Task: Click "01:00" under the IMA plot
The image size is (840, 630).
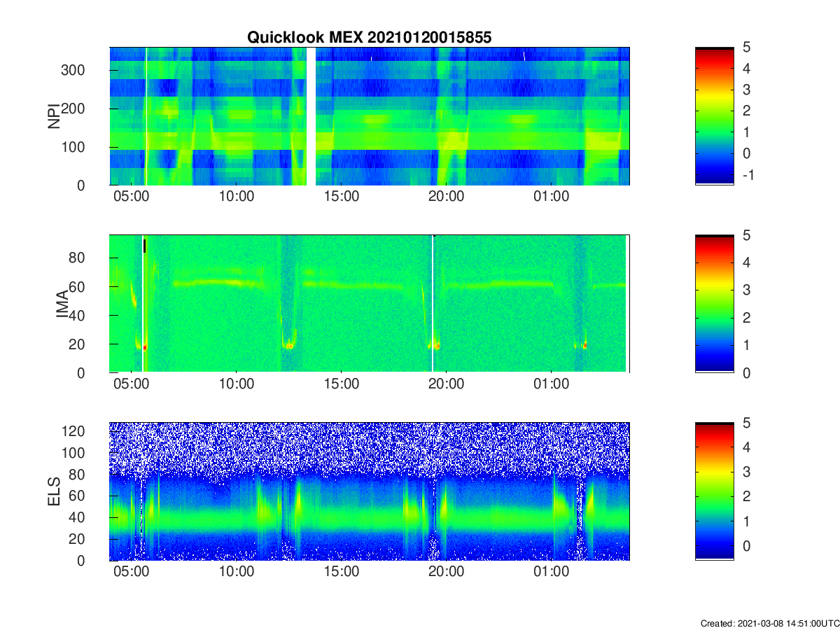Action: [x=552, y=384]
